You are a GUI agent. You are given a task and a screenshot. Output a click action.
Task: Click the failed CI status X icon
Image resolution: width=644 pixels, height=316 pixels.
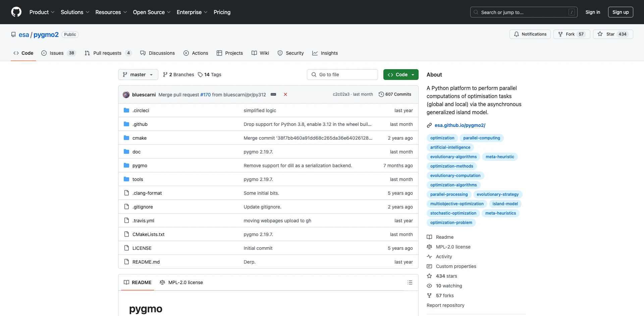(285, 94)
